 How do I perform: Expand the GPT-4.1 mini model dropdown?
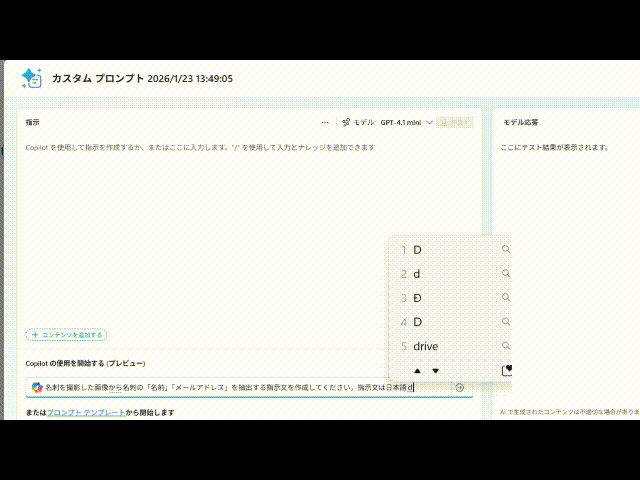(429, 122)
